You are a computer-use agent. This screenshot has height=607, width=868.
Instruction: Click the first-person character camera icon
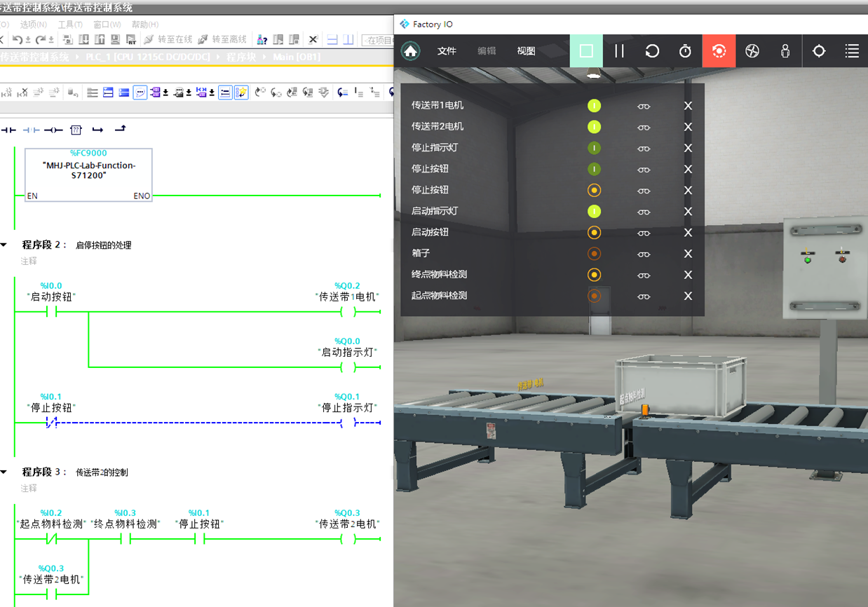click(x=785, y=51)
